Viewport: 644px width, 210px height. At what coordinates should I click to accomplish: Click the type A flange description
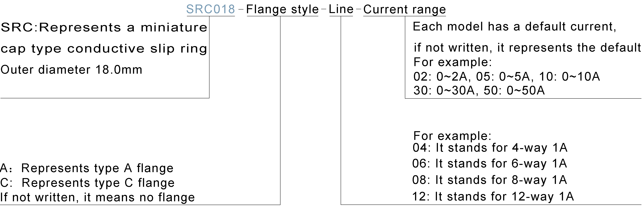coord(87,168)
